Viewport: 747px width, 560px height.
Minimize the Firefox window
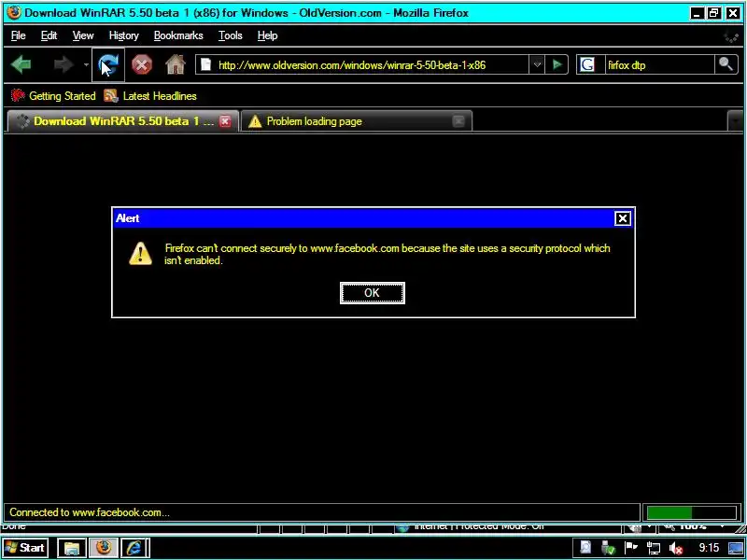click(697, 13)
